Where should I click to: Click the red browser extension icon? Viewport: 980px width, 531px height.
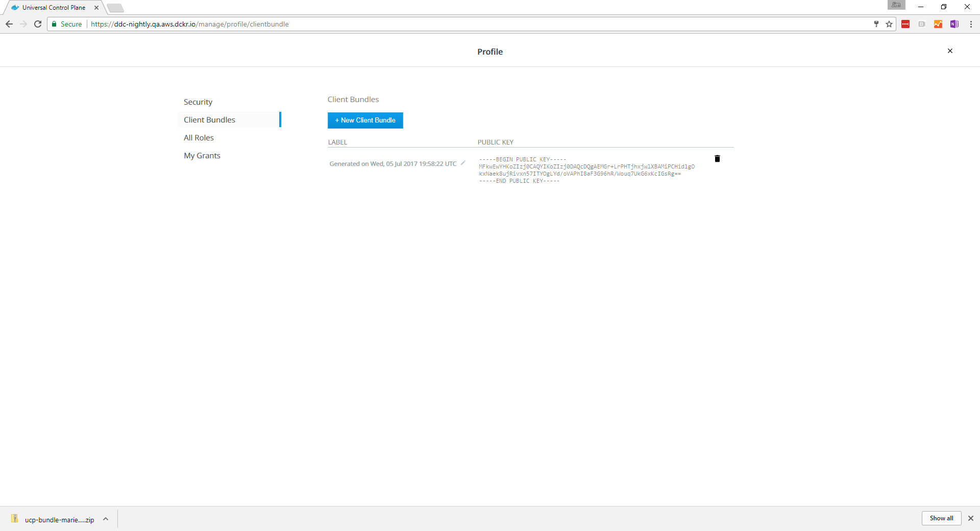click(x=905, y=24)
